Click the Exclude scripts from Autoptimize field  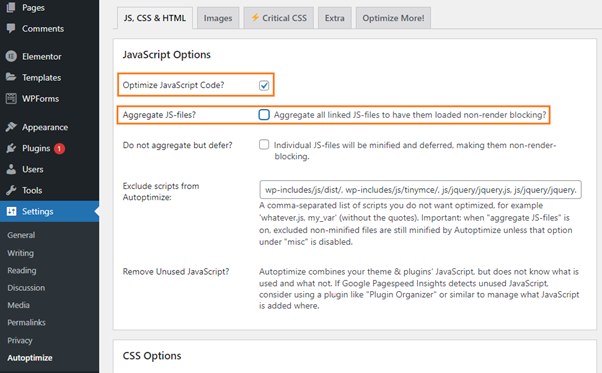click(420, 190)
